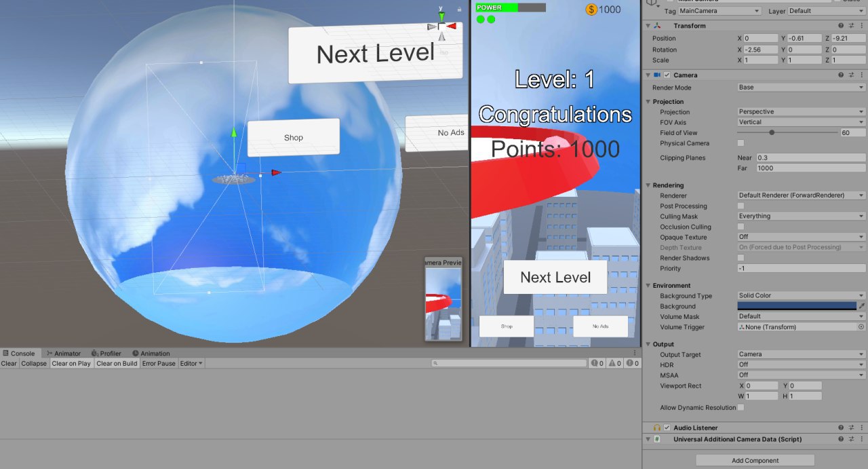Screen dimensions: 868x469
Task: Open FOV Axis Vertical dropdown
Action: [x=802, y=122]
